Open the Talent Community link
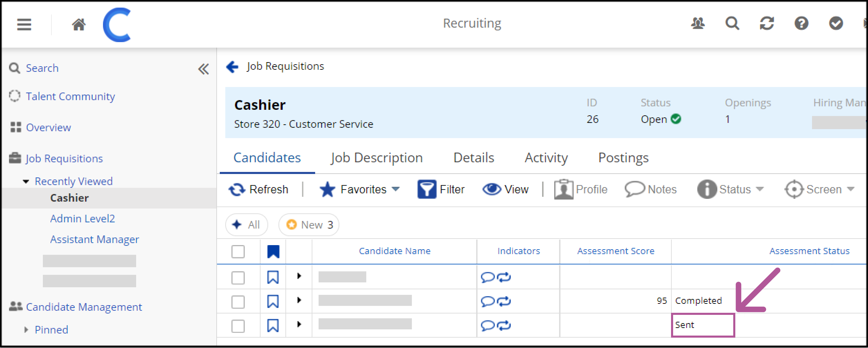This screenshot has height=348, width=868. [x=70, y=97]
